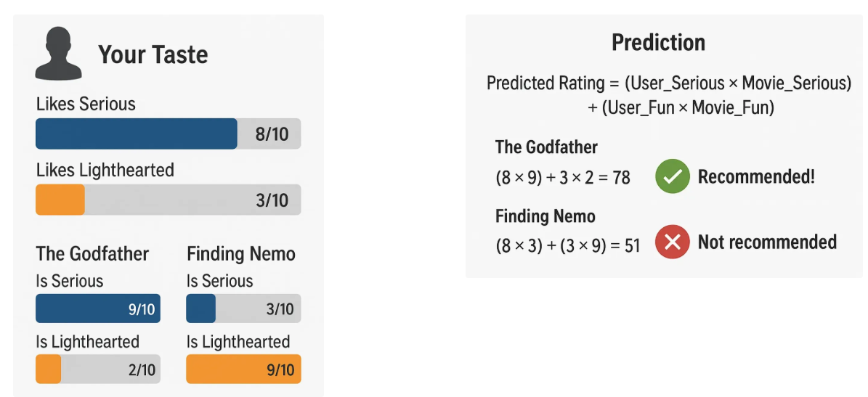
Task: Click the green checkmark Recommended icon
Action: tap(672, 177)
